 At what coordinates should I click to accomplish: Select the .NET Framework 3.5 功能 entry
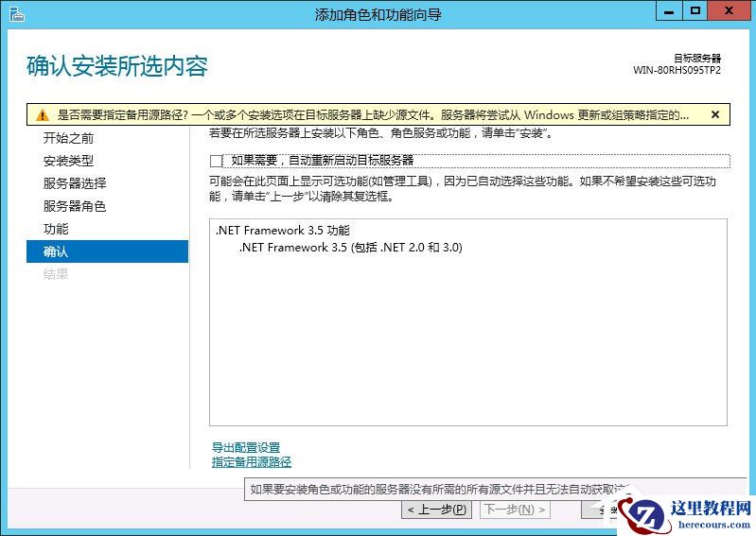click(x=283, y=231)
